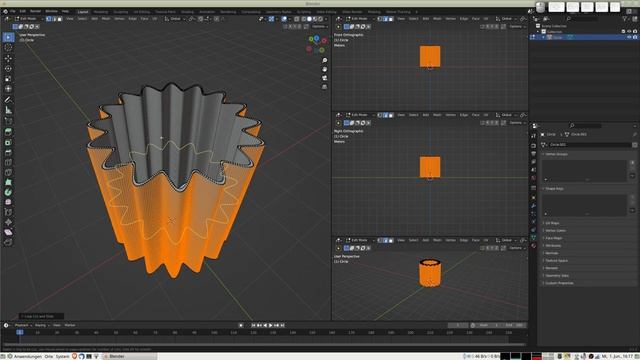Viewport: 640px width, 360px height.
Task: Play the animation forward
Action: [271, 325]
